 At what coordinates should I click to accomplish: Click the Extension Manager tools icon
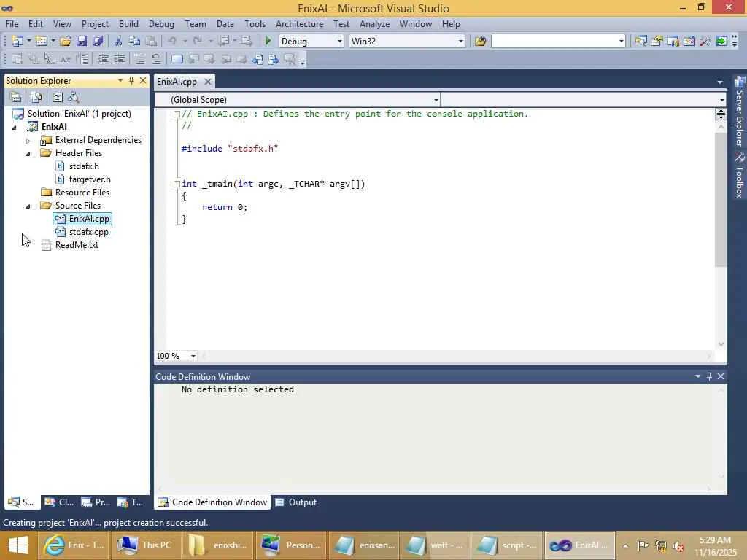click(x=705, y=42)
